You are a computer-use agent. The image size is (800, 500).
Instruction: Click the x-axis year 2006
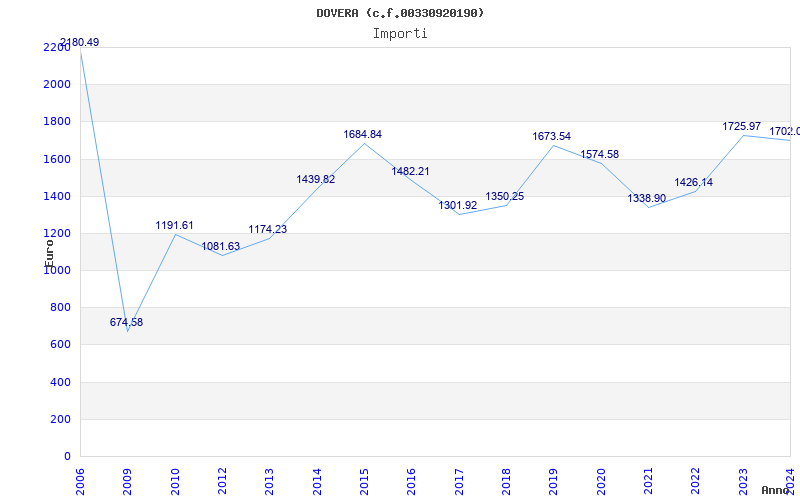[x=80, y=482]
